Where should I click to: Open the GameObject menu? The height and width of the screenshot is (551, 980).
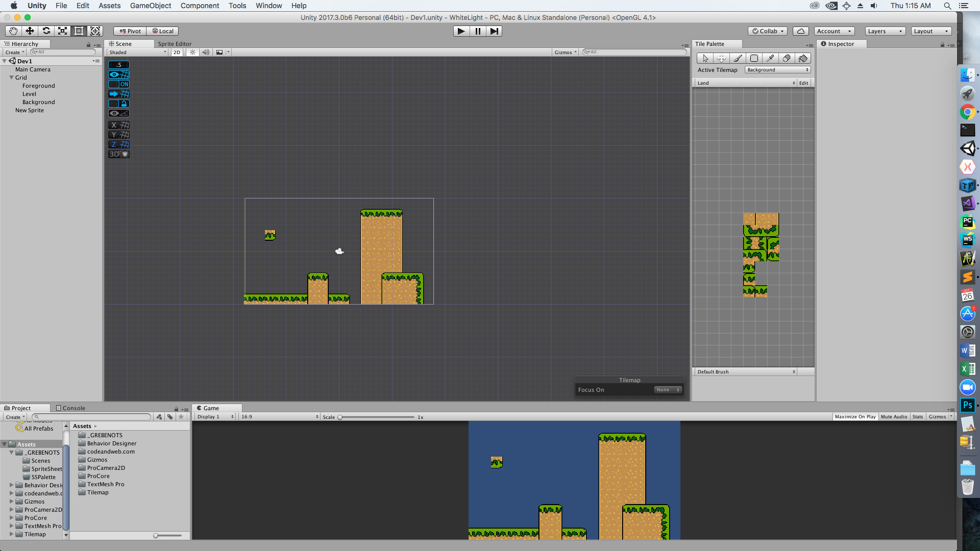click(x=151, y=6)
